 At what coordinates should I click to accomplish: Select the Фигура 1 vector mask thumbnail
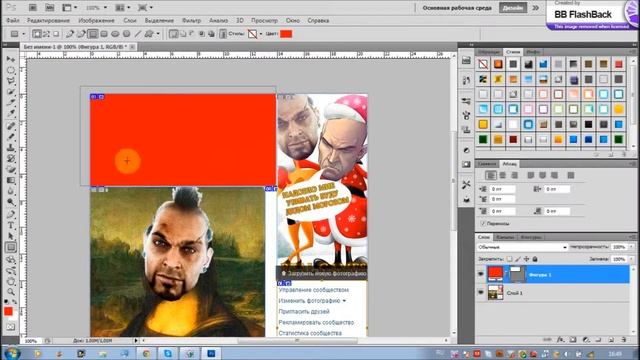pos(517,274)
